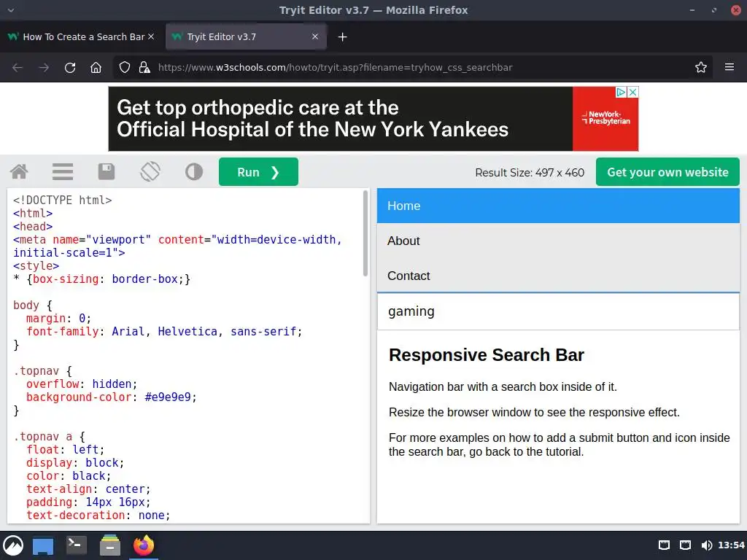
Task: Click the change orientation icon
Action: [x=150, y=172]
